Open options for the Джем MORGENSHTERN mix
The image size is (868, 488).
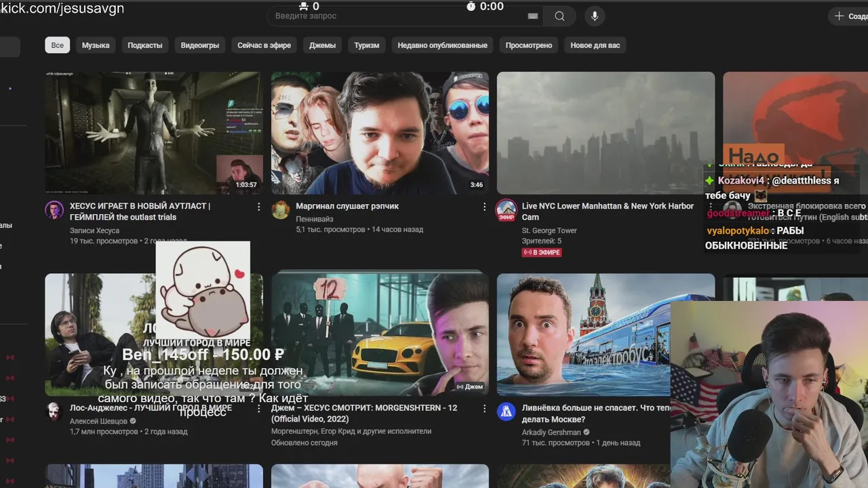(484, 409)
